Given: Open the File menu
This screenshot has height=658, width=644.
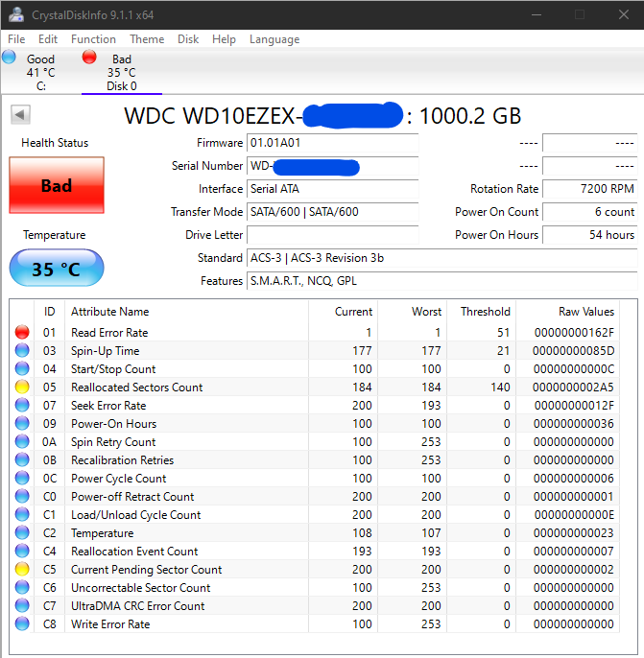Looking at the screenshot, I should (x=16, y=39).
